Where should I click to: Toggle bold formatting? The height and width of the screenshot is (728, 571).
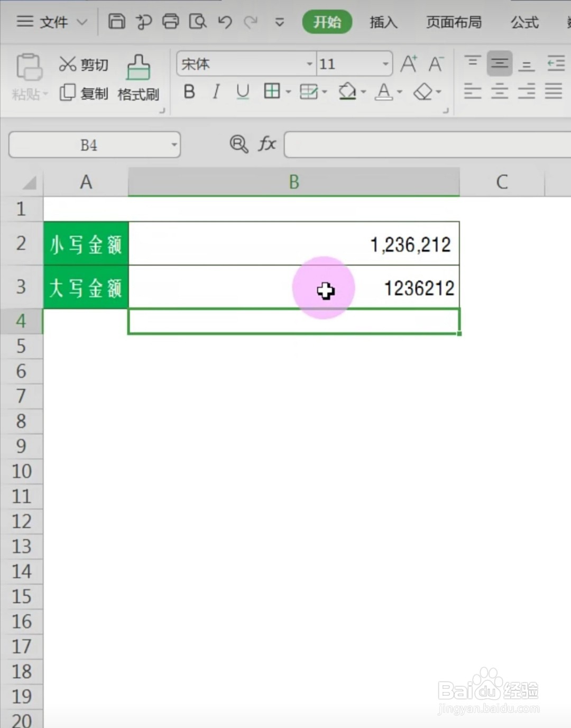pos(189,92)
